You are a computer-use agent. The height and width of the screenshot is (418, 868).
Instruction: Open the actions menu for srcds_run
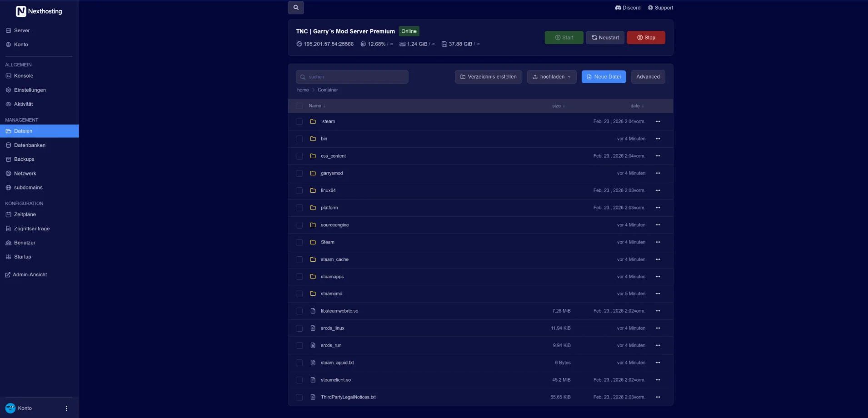point(658,346)
